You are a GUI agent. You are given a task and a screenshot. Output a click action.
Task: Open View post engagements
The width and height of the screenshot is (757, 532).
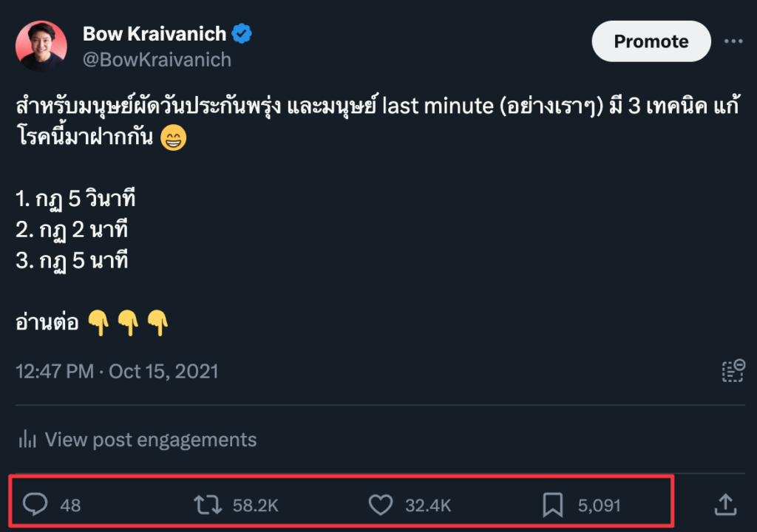click(150, 440)
